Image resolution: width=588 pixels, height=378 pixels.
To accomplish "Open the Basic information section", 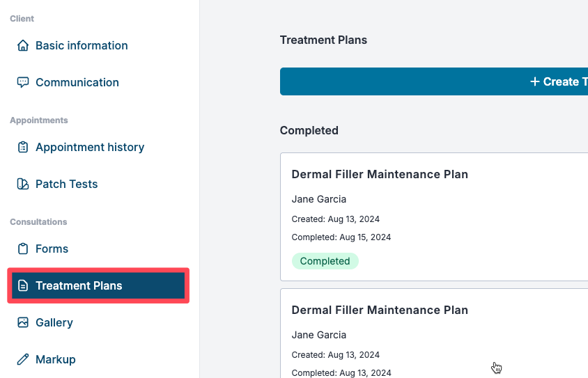I will point(82,46).
